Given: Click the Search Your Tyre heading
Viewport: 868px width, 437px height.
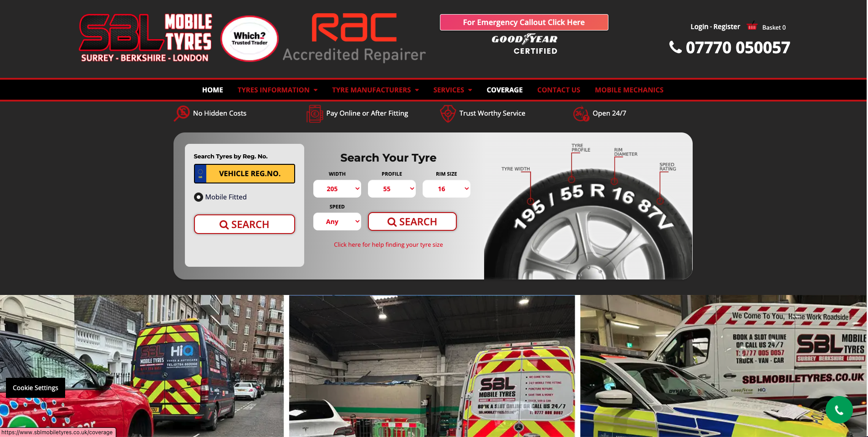Looking at the screenshot, I should click(x=388, y=158).
